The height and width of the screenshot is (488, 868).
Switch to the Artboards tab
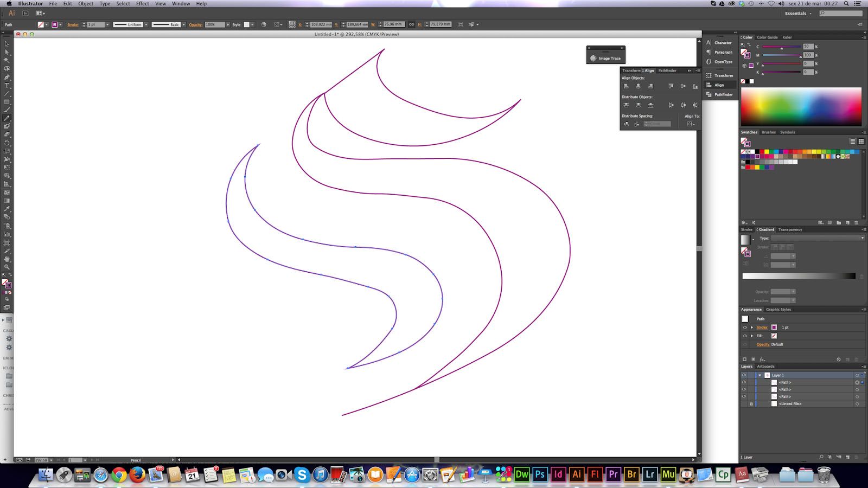click(x=765, y=367)
